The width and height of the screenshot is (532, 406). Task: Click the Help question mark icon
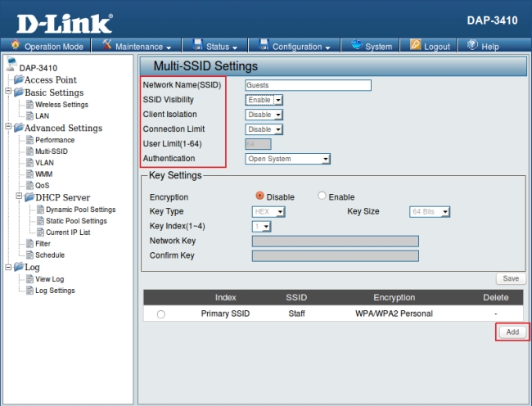pos(471,46)
